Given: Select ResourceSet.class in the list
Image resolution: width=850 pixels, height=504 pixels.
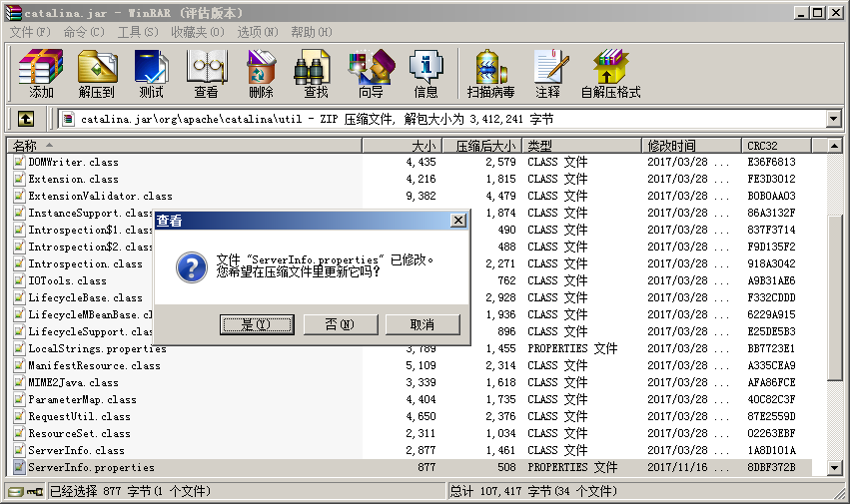Looking at the screenshot, I should click(79, 433).
